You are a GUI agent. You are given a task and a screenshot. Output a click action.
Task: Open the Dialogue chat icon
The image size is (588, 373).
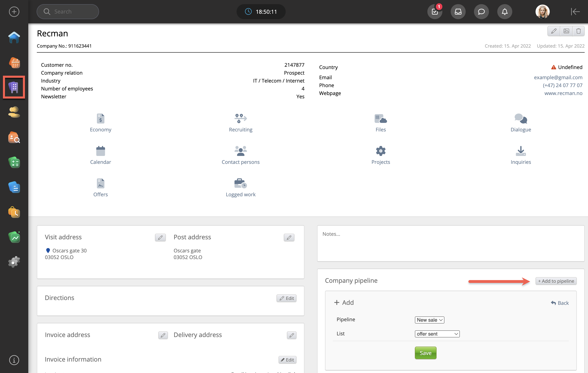[520, 119]
